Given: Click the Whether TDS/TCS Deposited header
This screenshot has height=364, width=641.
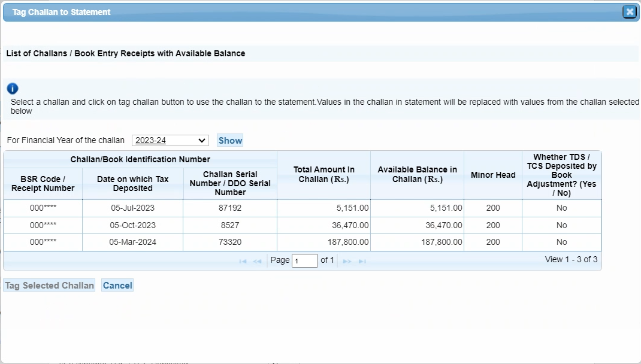Looking at the screenshot, I should [562, 175].
